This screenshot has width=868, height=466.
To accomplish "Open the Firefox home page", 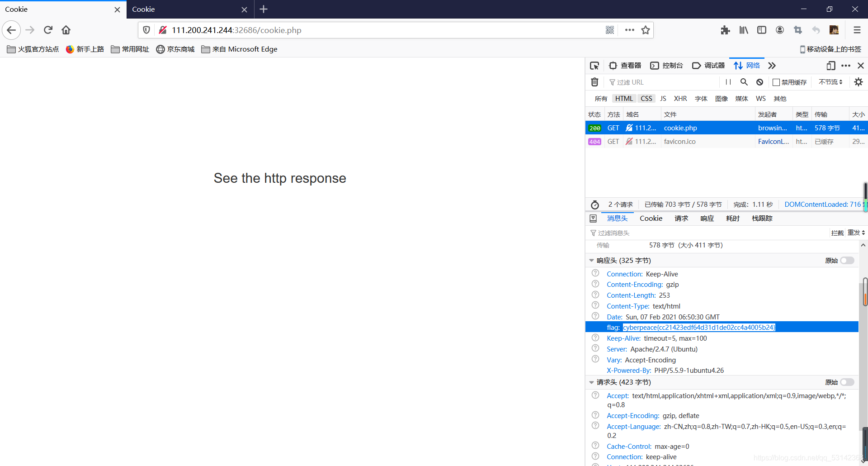I will 66,30.
